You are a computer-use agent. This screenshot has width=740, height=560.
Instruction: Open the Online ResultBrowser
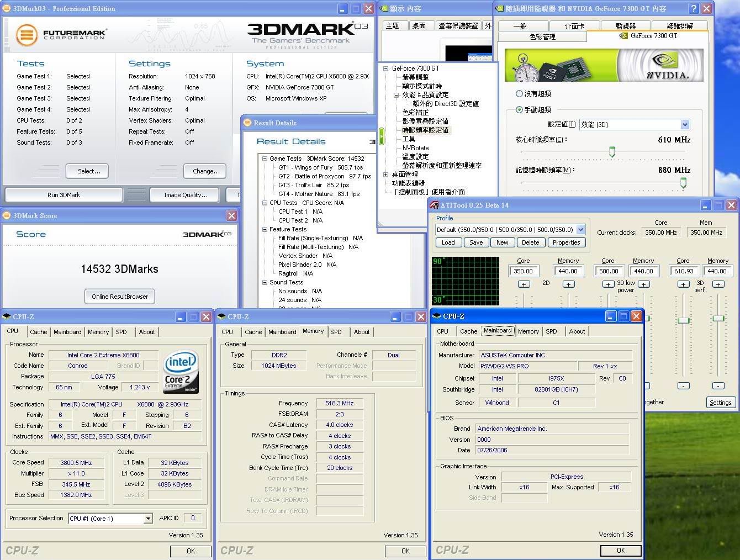pos(120,297)
